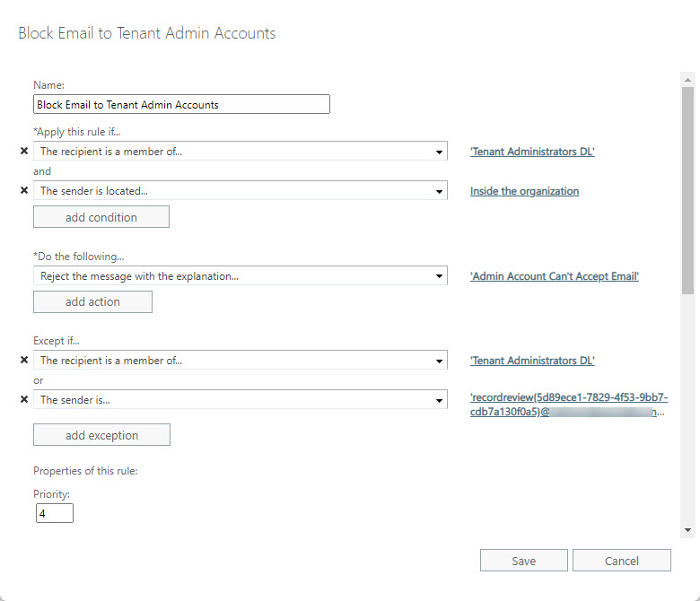Open 'Admin Account Can't Accept Email' link
Image resolution: width=700 pixels, height=601 pixels.
pos(555,276)
